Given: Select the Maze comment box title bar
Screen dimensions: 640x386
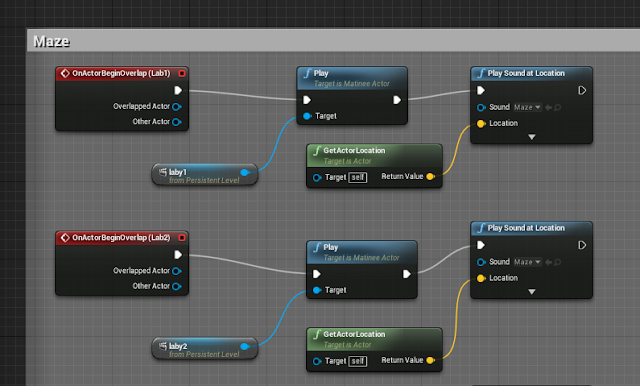Looking at the screenshot, I should click(333, 41).
